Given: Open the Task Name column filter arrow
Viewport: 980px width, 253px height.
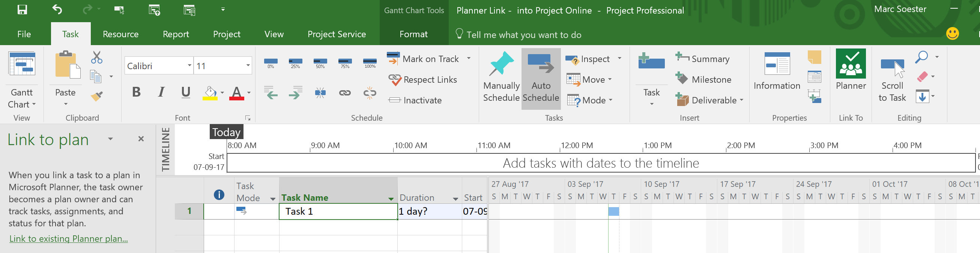Looking at the screenshot, I should click(391, 198).
